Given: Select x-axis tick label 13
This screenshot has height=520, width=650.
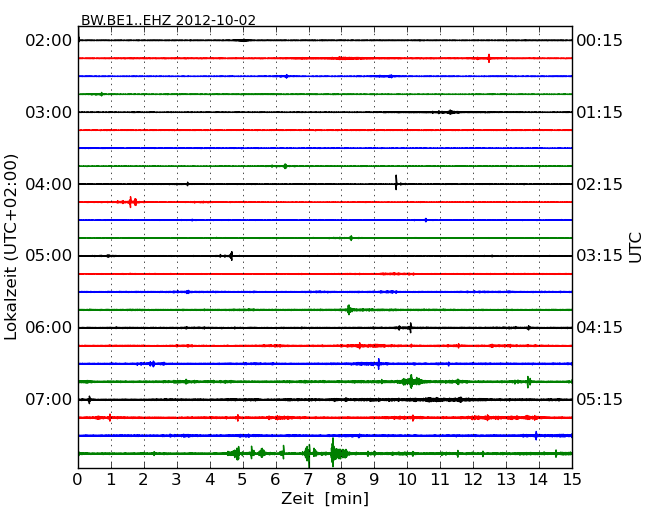Looking at the screenshot, I should tap(506, 480).
